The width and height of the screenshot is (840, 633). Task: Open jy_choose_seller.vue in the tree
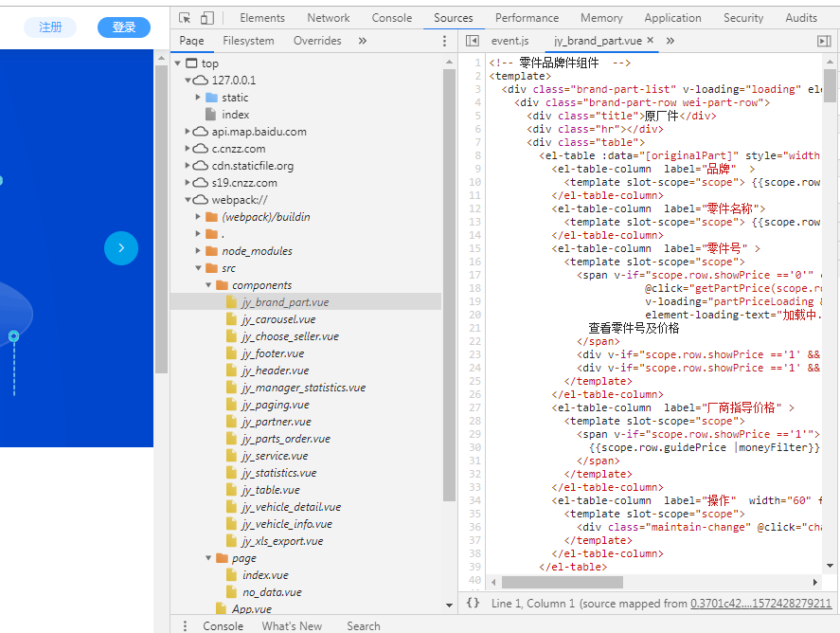coord(290,336)
